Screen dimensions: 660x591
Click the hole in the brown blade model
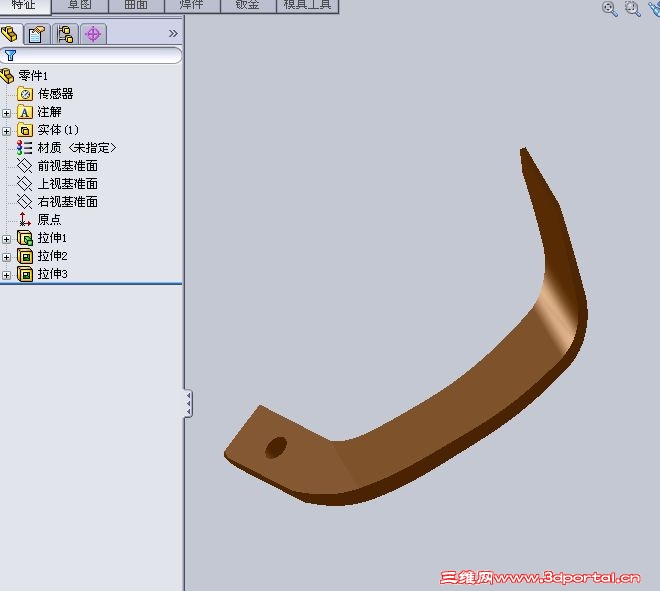coord(276,447)
